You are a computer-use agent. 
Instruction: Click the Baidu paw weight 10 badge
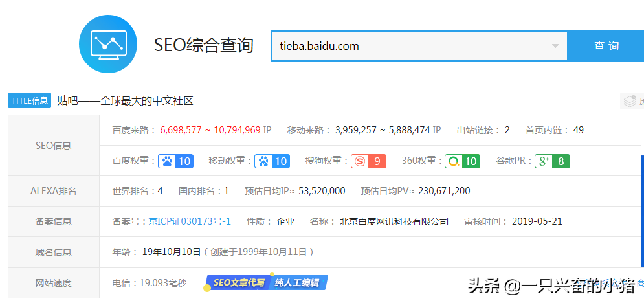176,161
